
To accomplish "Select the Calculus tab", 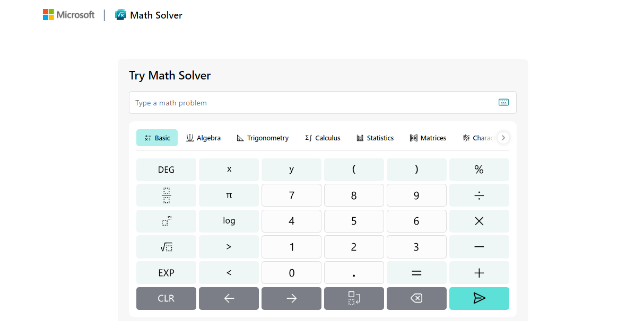I will 323,138.
